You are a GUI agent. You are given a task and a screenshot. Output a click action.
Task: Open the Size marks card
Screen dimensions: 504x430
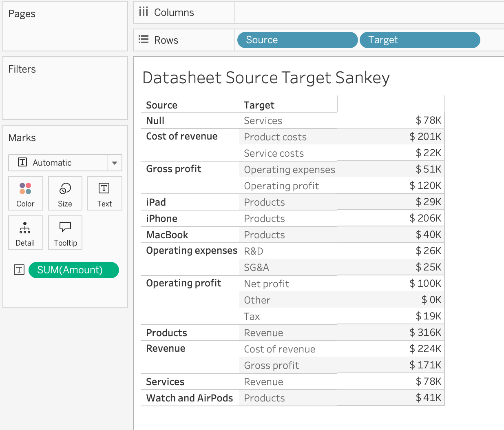[65, 193]
